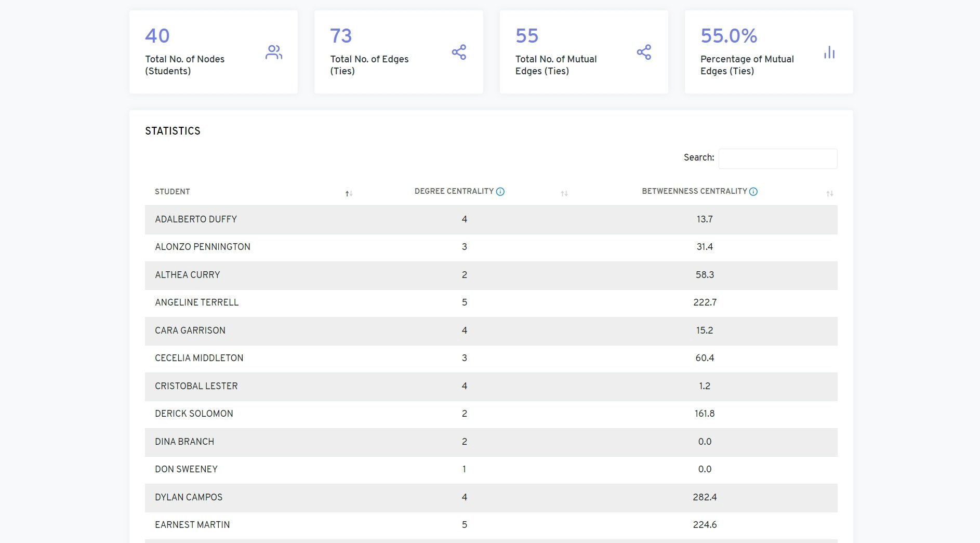Toggle sort order for Degree Centrality values
This screenshot has width=980, height=543.
(x=564, y=193)
